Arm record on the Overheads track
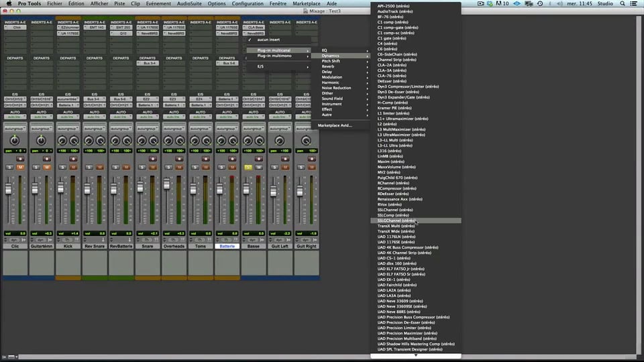 click(179, 159)
